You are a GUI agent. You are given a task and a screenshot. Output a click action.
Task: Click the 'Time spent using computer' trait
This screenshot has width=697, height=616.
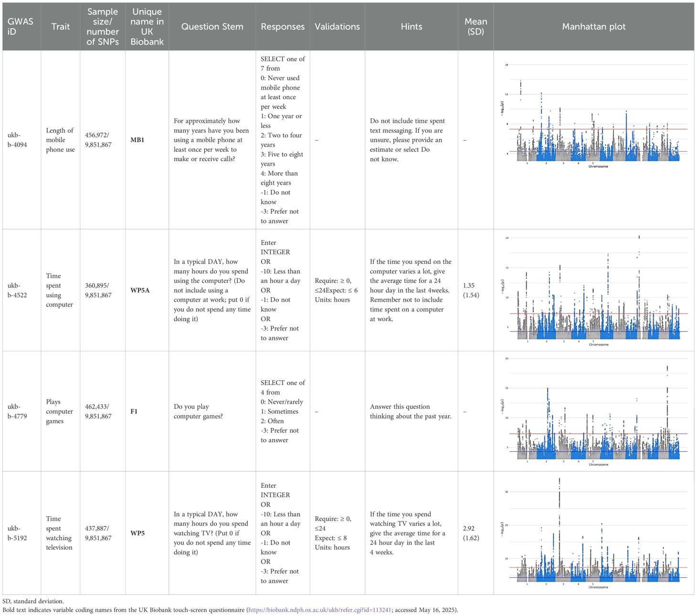[x=60, y=290]
